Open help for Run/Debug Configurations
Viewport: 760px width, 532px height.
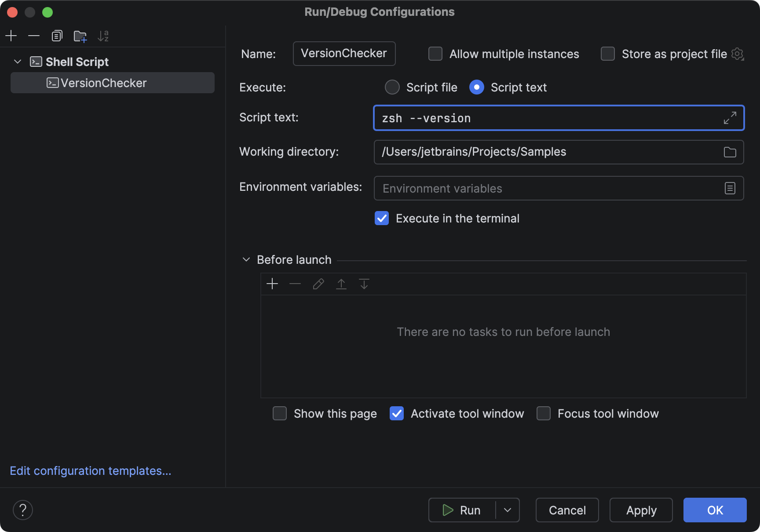tap(23, 510)
